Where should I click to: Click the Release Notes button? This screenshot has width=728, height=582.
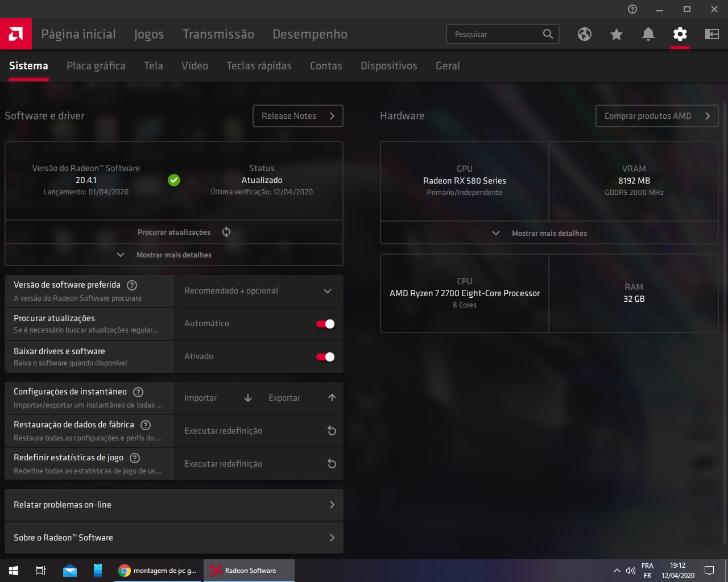(x=297, y=116)
